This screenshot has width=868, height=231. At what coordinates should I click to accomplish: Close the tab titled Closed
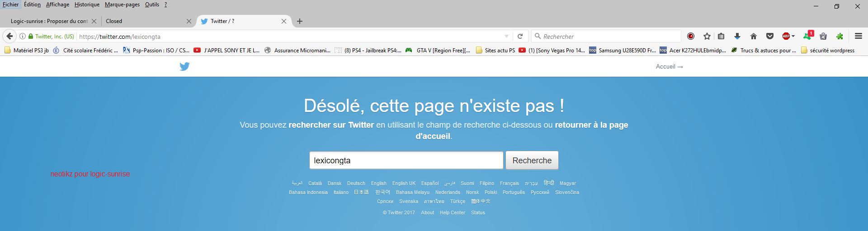tap(189, 21)
